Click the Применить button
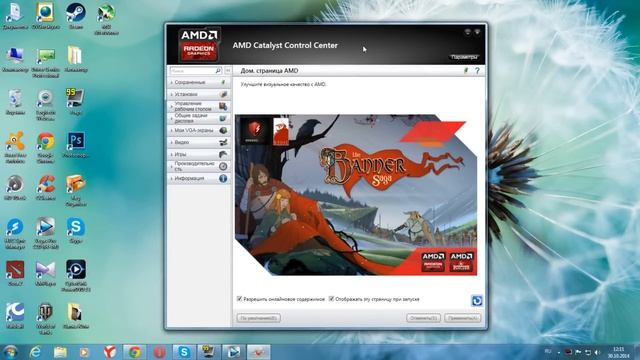Viewport: 640px width, 360px height. click(x=462, y=318)
